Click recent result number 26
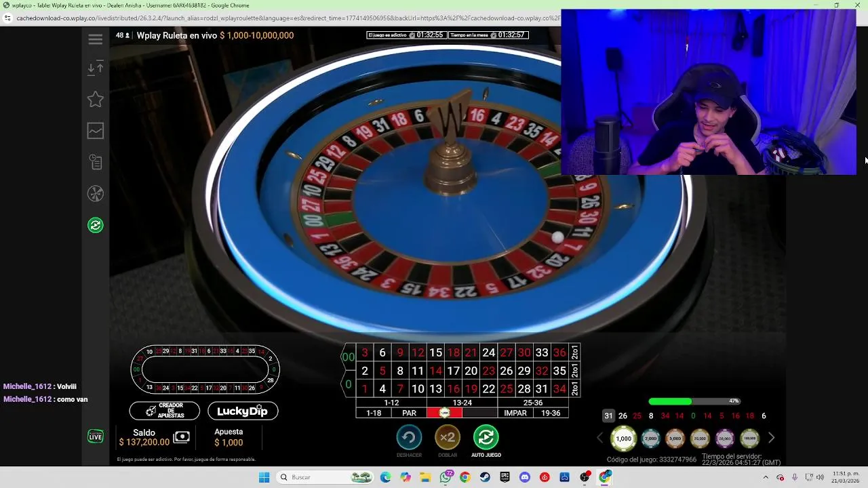The image size is (868, 488). point(623,415)
